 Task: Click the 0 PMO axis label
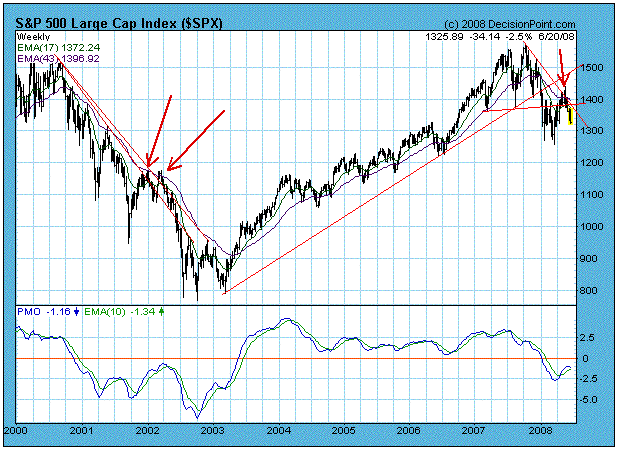tap(585, 359)
